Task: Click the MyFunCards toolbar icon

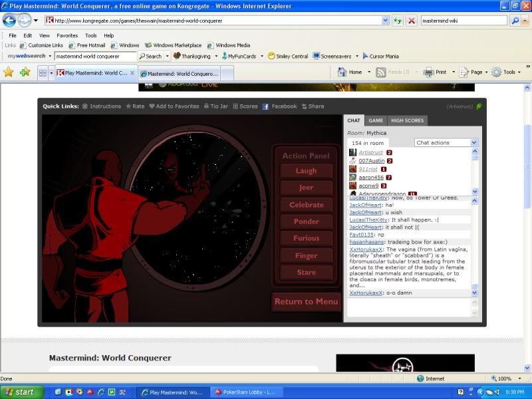Action: [x=224, y=56]
